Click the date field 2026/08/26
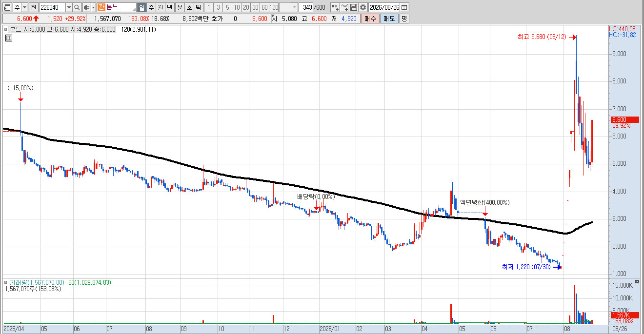 tap(384, 7)
